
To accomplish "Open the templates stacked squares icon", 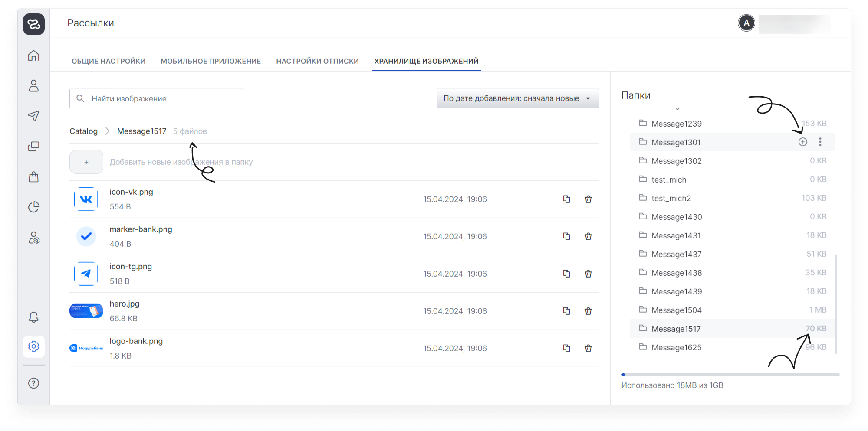I will [x=34, y=146].
